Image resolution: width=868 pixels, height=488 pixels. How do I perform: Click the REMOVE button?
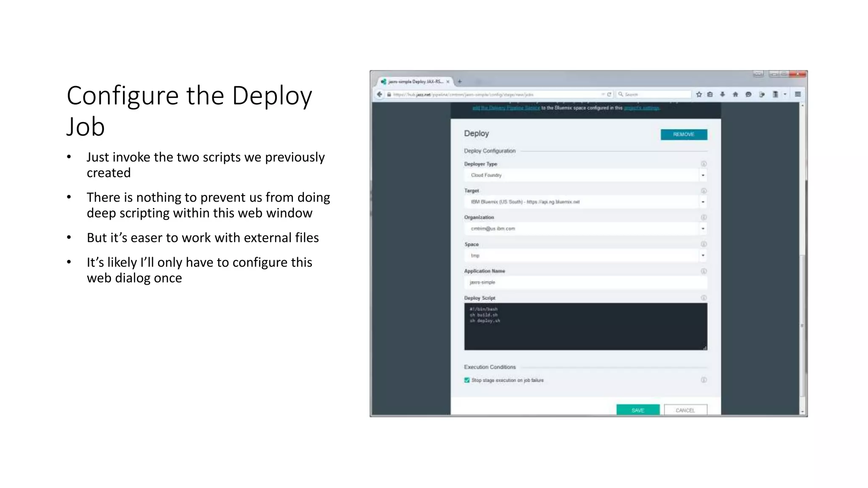pos(684,134)
